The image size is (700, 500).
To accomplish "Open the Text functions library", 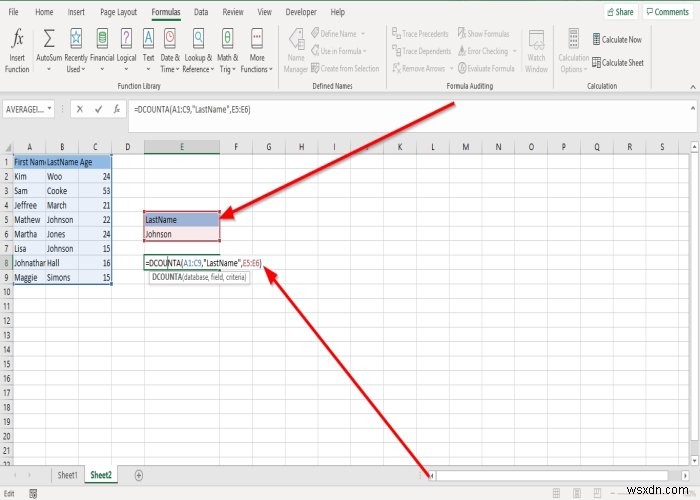I will point(148,50).
